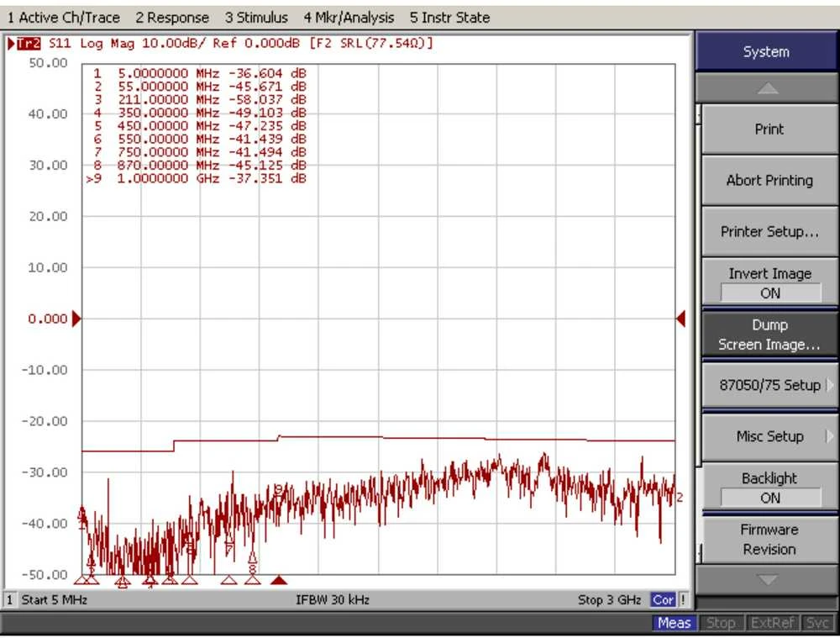The height and width of the screenshot is (638, 840).
Task: Toggle Invert Image ON setting
Action: click(x=769, y=283)
